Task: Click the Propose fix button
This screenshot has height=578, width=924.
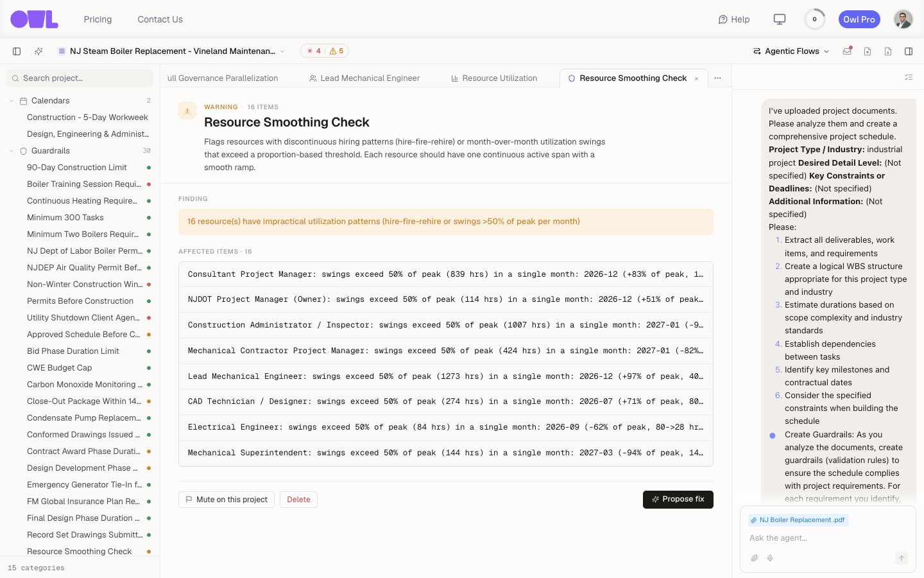Action: 678,500
